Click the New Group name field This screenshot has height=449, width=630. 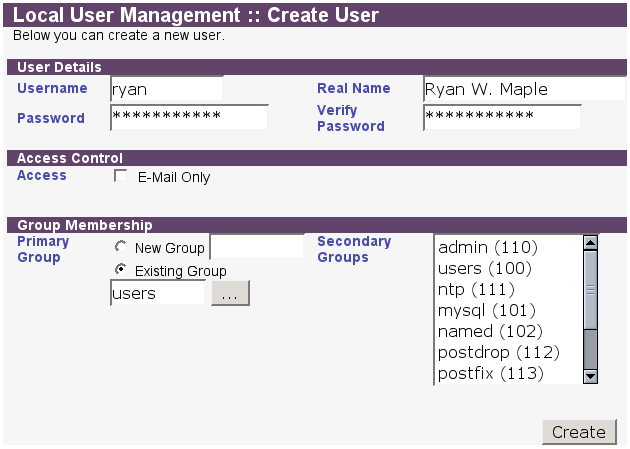click(256, 247)
